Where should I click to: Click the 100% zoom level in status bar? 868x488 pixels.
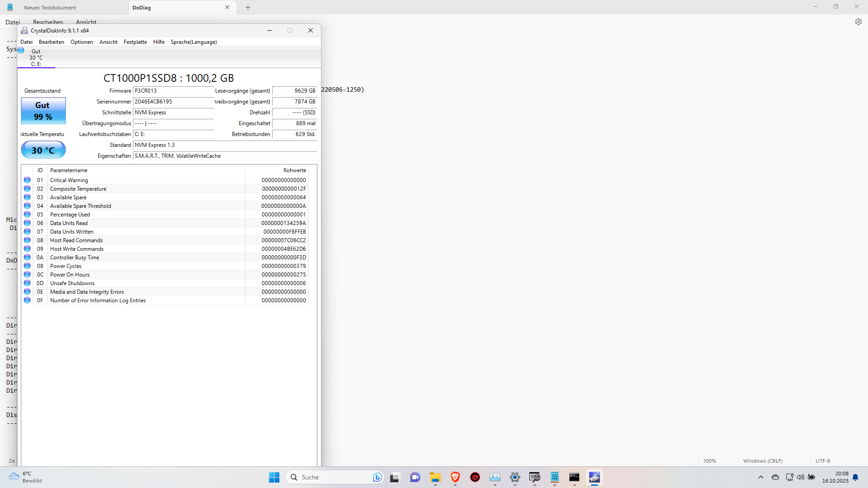click(x=709, y=461)
